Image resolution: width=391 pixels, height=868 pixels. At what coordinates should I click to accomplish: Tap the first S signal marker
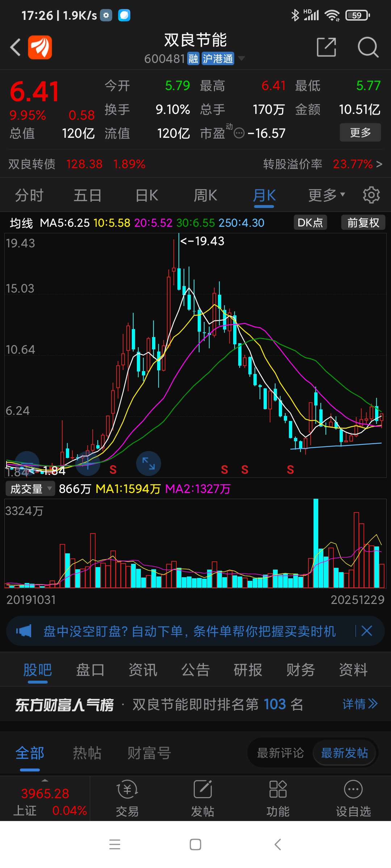(113, 469)
